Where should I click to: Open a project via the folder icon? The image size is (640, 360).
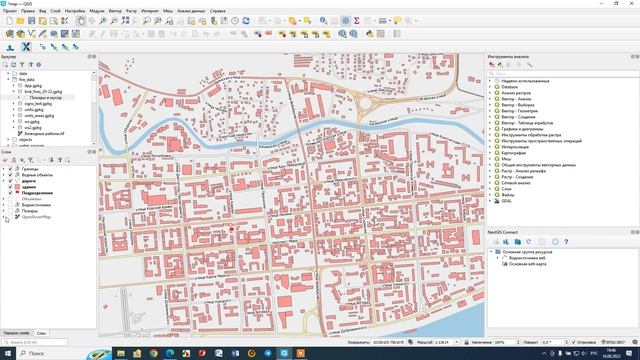tap(20, 21)
